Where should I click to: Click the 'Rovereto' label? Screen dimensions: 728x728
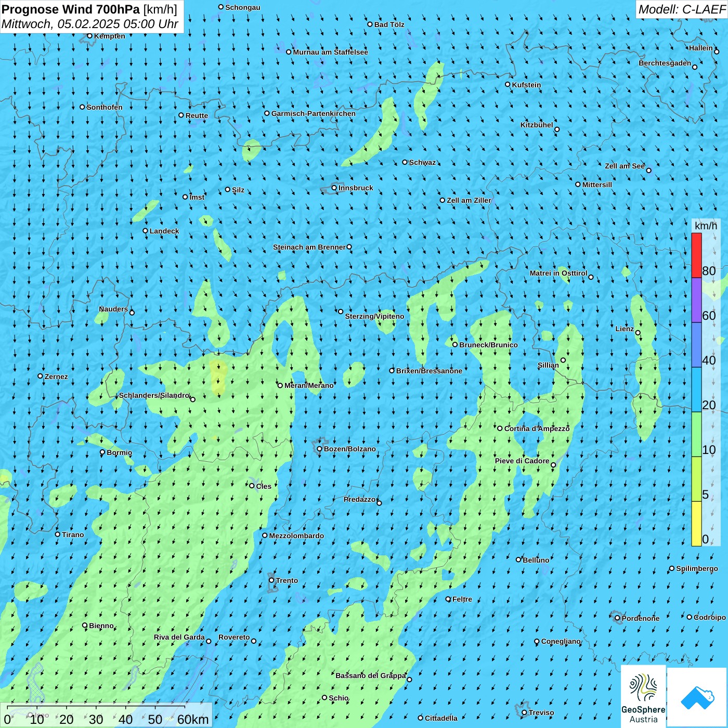pyautogui.click(x=234, y=637)
